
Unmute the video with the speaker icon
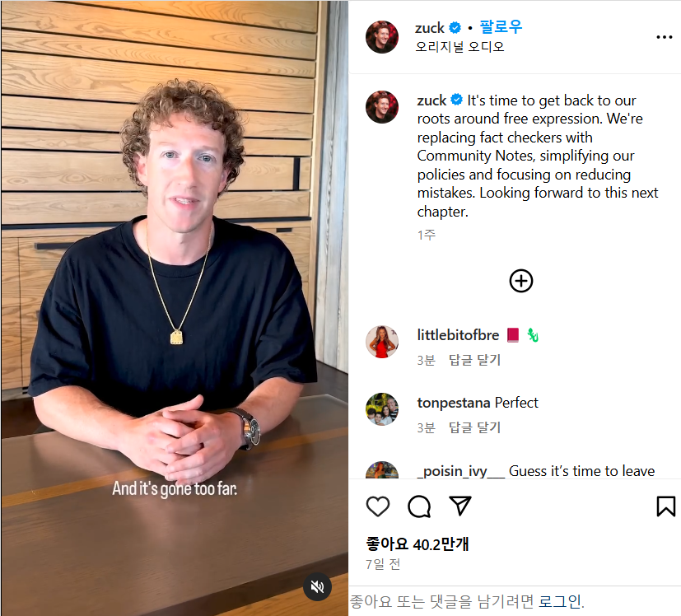317,587
